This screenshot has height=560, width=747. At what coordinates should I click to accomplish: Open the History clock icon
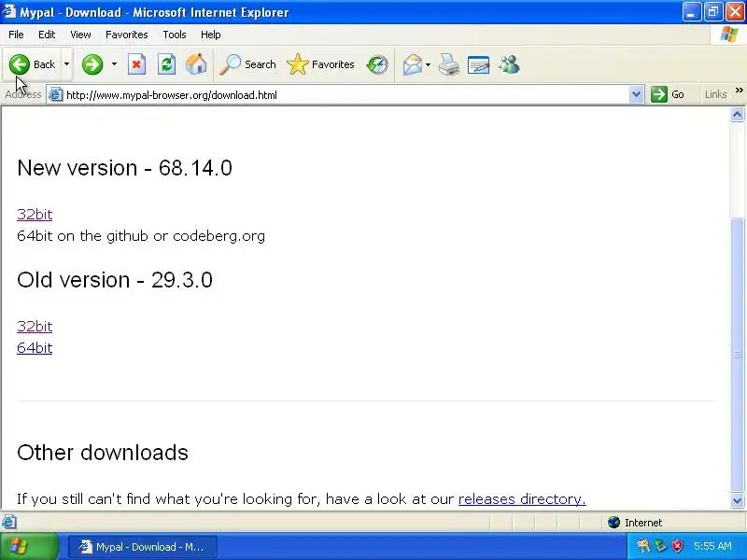click(x=377, y=64)
